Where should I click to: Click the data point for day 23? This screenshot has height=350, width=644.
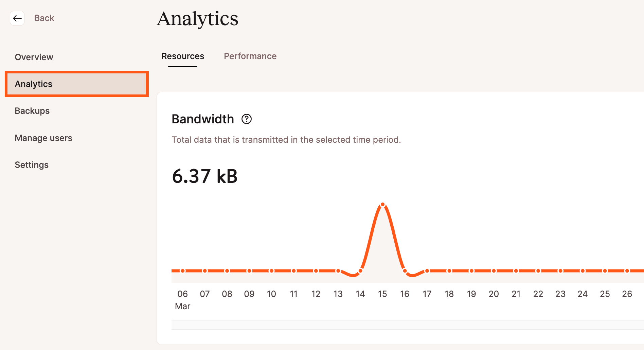pos(560,271)
